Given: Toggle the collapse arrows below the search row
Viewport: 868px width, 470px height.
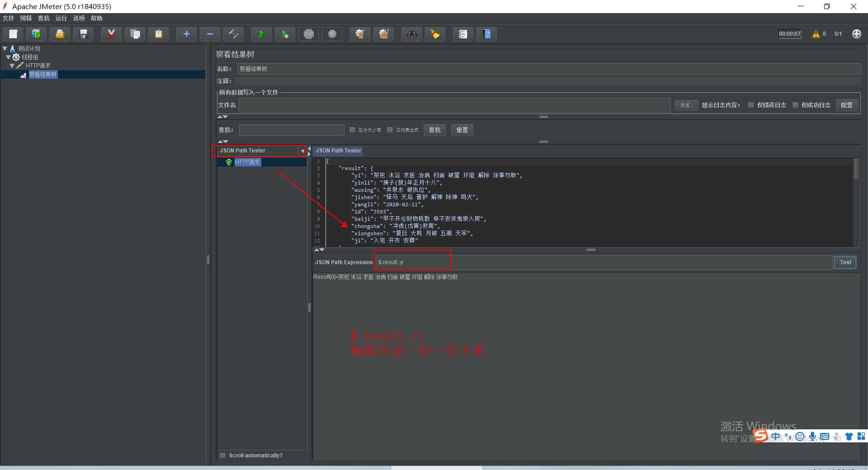Looking at the screenshot, I should 223,142.
